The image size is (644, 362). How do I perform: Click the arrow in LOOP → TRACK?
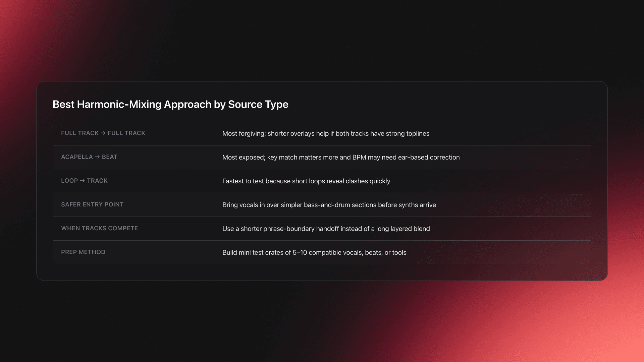(83, 181)
